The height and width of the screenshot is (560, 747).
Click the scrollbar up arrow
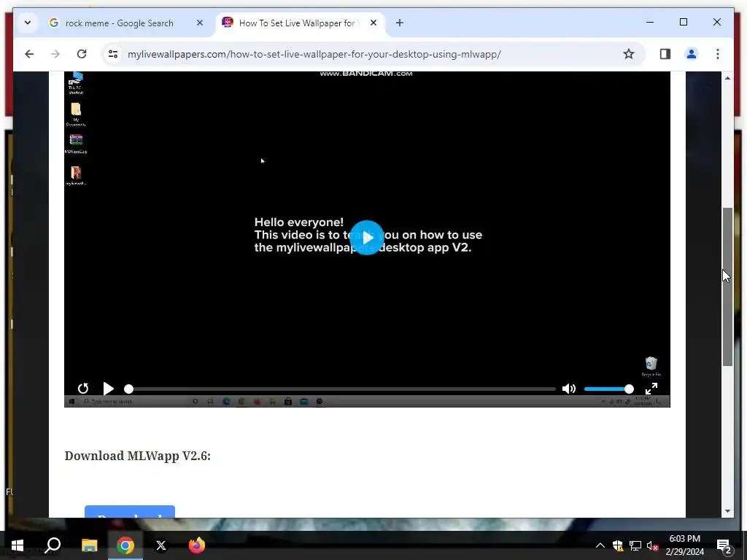point(727,77)
